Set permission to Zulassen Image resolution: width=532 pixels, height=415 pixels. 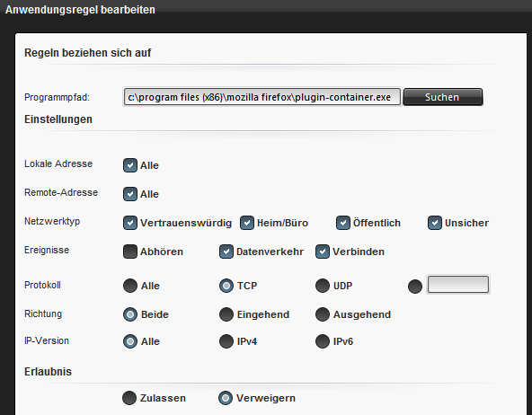129,398
